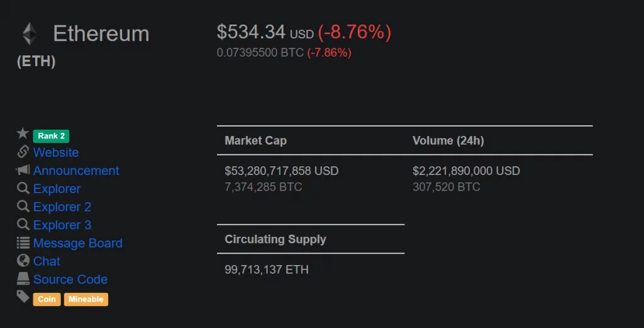Open the Announcement link
This screenshot has height=328, width=644.
76,171
